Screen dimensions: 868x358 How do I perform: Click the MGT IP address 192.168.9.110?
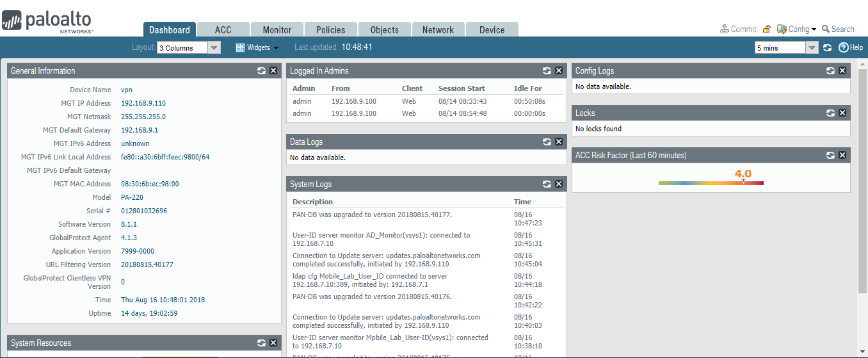143,103
